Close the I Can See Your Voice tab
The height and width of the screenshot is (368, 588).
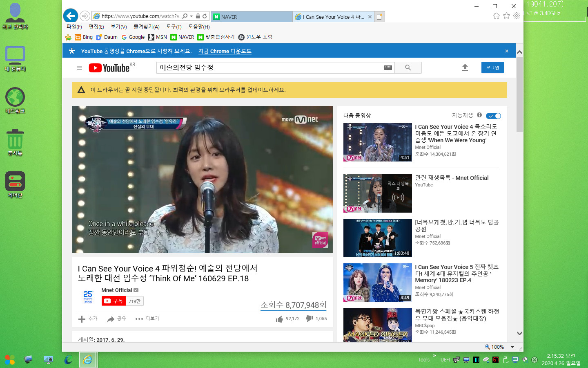coord(370,17)
